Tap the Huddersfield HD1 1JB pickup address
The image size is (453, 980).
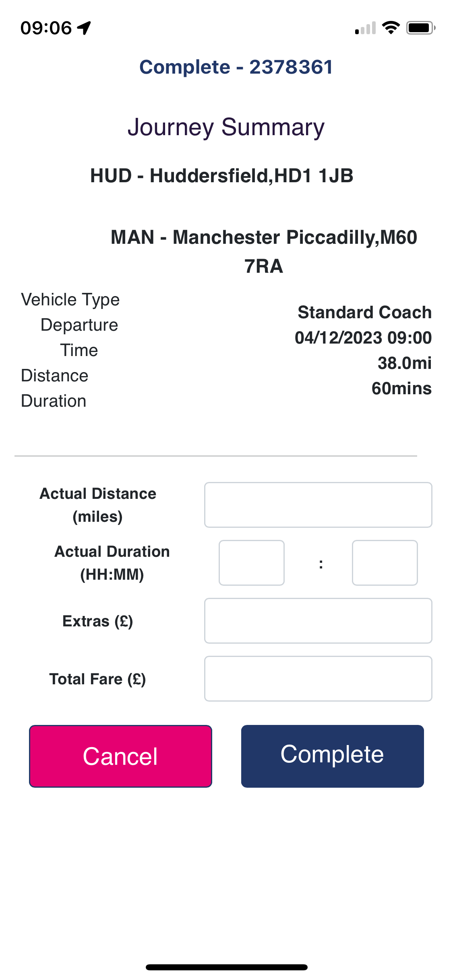point(222,176)
